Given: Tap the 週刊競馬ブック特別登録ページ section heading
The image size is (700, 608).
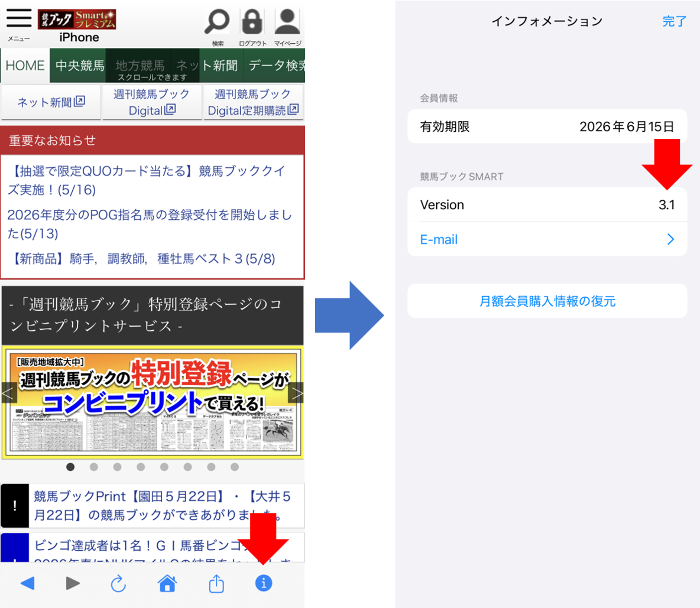Looking at the screenshot, I should click(153, 315).
